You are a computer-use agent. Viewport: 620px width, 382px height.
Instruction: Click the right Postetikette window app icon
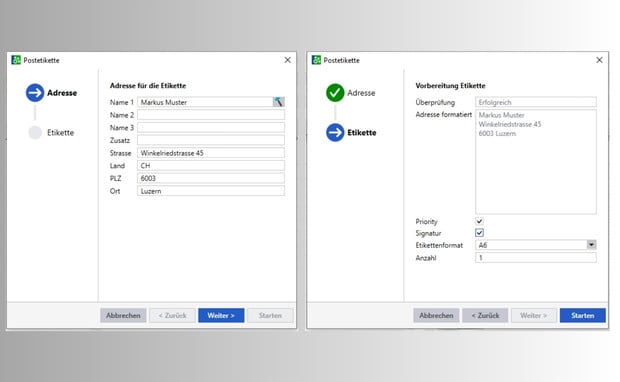click(x=316, y=60)
